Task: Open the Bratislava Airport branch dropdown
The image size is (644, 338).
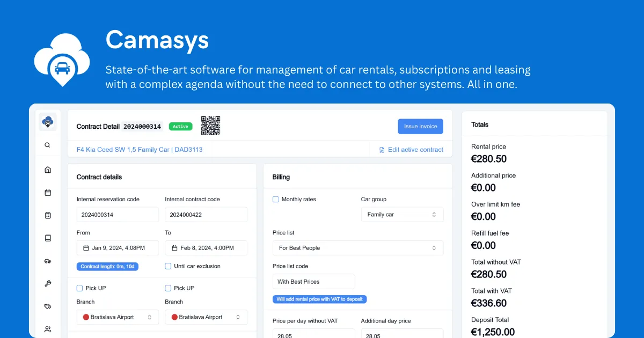Action: click(117, 317)
